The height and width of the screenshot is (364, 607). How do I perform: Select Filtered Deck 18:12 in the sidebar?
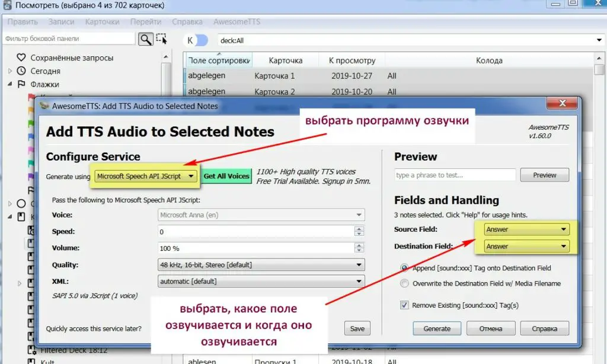point(74,350)
